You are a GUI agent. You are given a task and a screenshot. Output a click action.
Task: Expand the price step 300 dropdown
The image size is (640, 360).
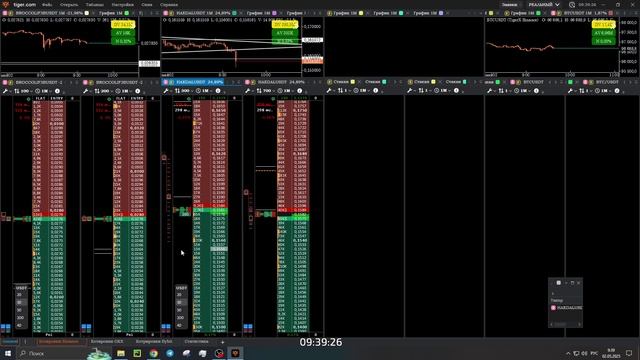pos(183,91)
